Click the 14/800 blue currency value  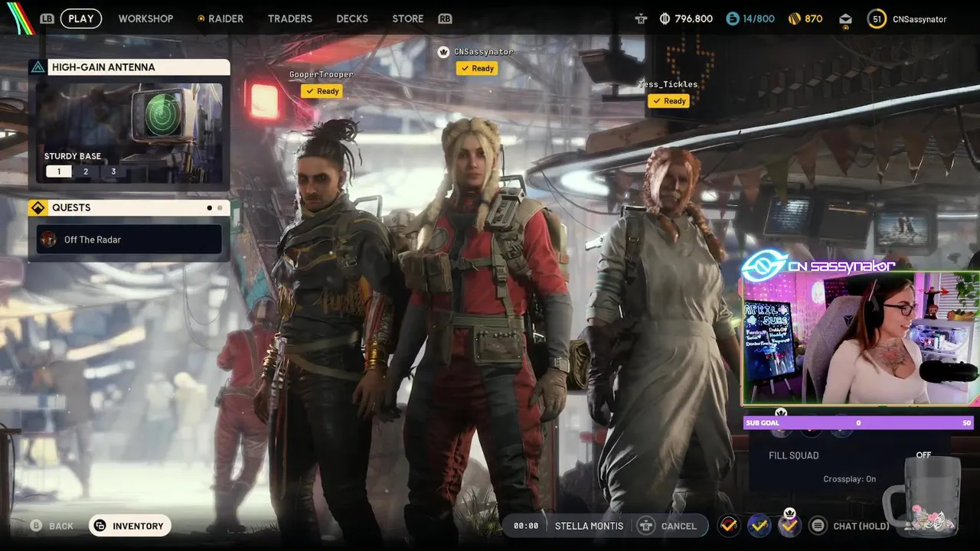(759, 18)
